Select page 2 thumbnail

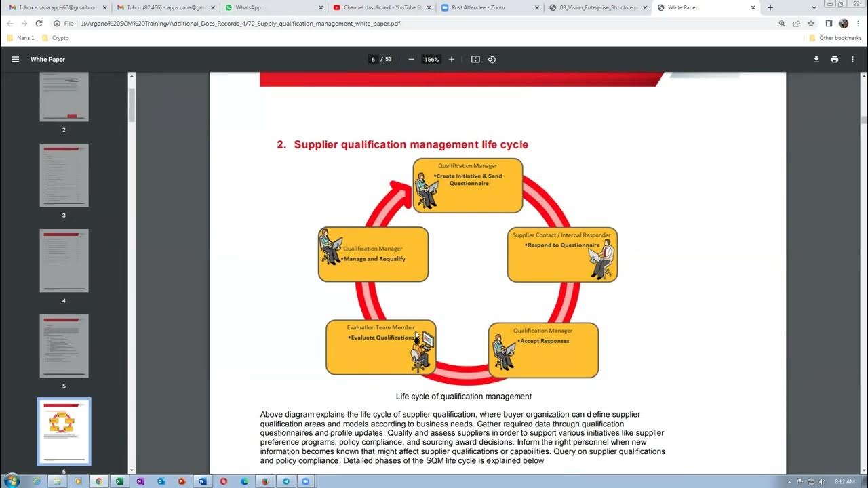[64, 97]
